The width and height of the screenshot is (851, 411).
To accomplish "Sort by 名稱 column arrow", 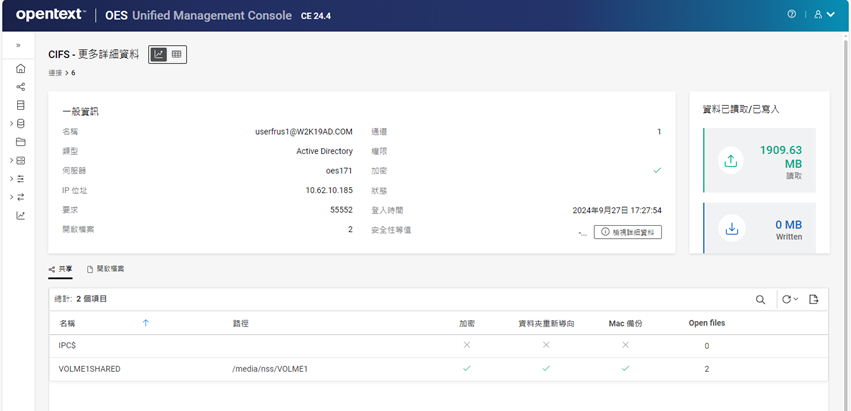I will pos(146,323).
